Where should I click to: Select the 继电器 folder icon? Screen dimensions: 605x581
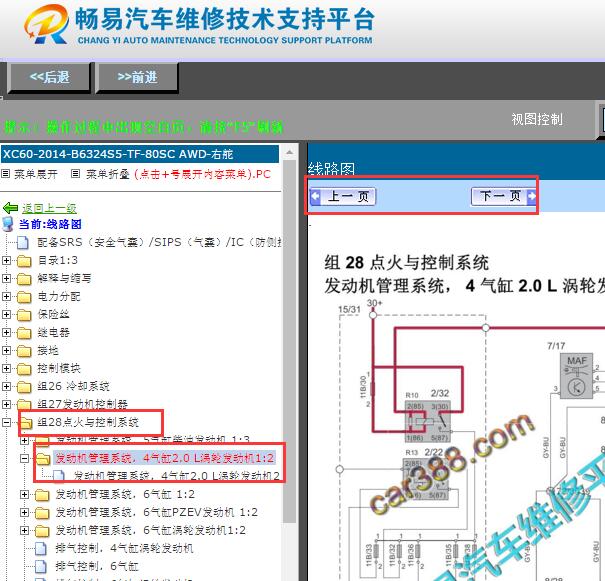[24, 333]
